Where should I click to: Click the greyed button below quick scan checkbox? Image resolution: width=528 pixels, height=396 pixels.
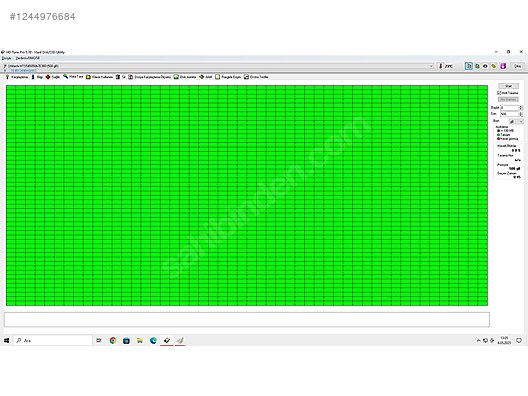[x=508, y=99]
